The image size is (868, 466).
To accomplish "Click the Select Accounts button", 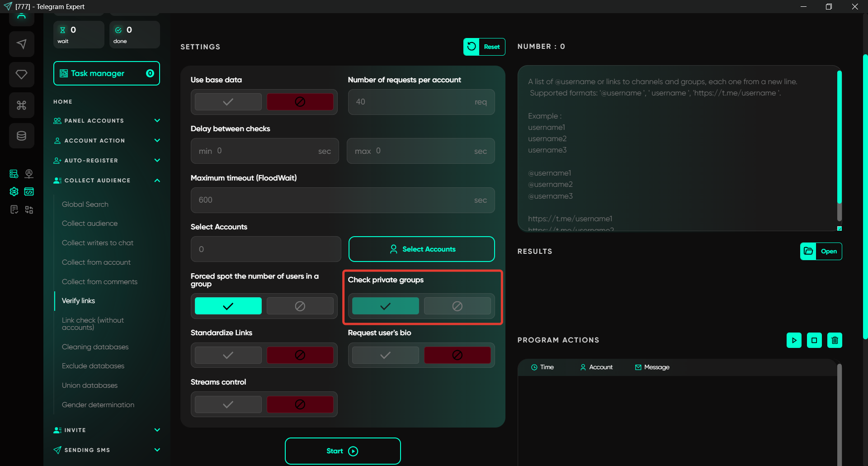I will [421, 249].
